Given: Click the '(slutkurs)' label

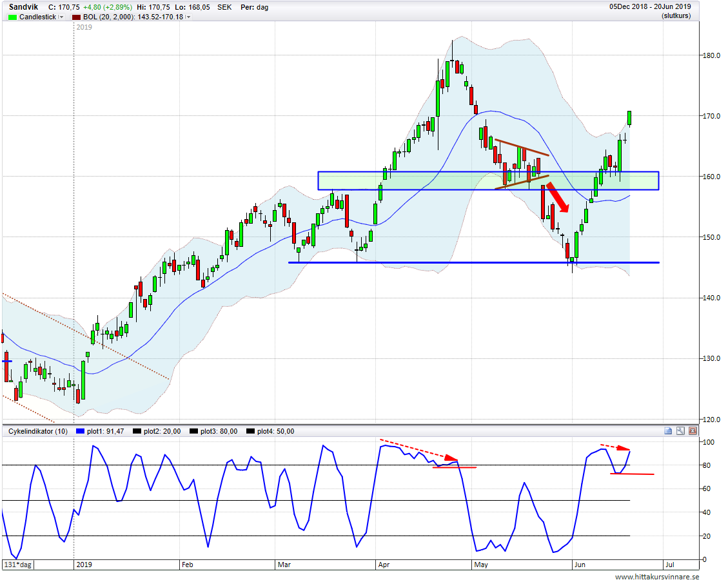Looking at the screenshot, I should point(676,15).
